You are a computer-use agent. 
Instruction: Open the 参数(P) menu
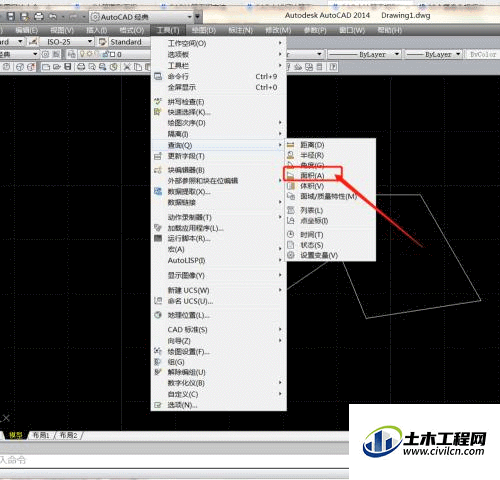[315, 30]
